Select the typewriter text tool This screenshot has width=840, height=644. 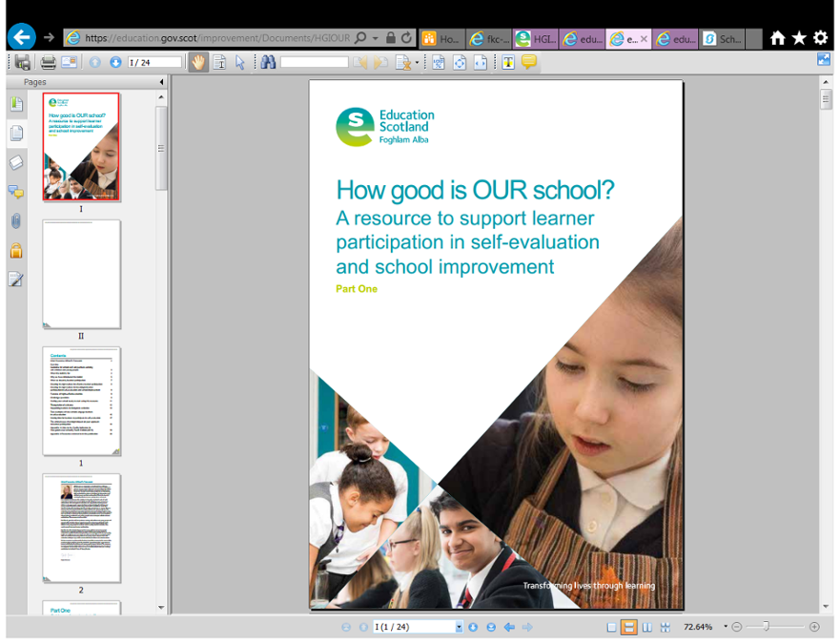click(508, 63)
